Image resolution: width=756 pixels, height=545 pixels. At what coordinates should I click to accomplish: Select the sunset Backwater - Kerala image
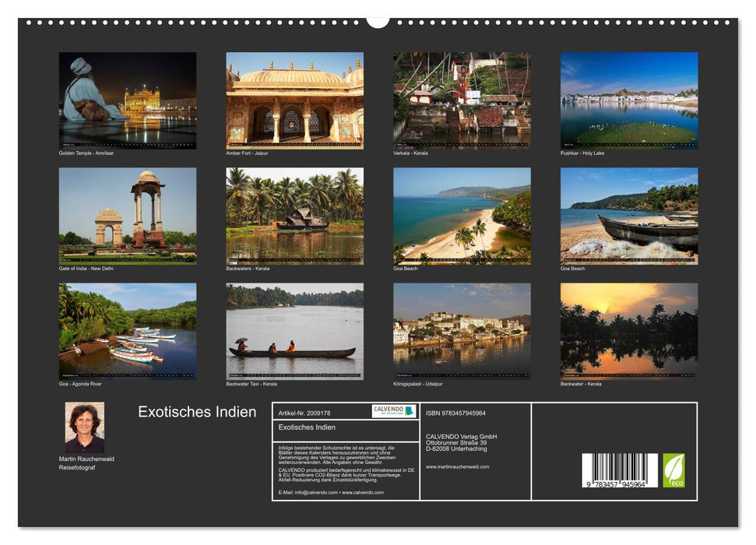click(x=628, y=332)
